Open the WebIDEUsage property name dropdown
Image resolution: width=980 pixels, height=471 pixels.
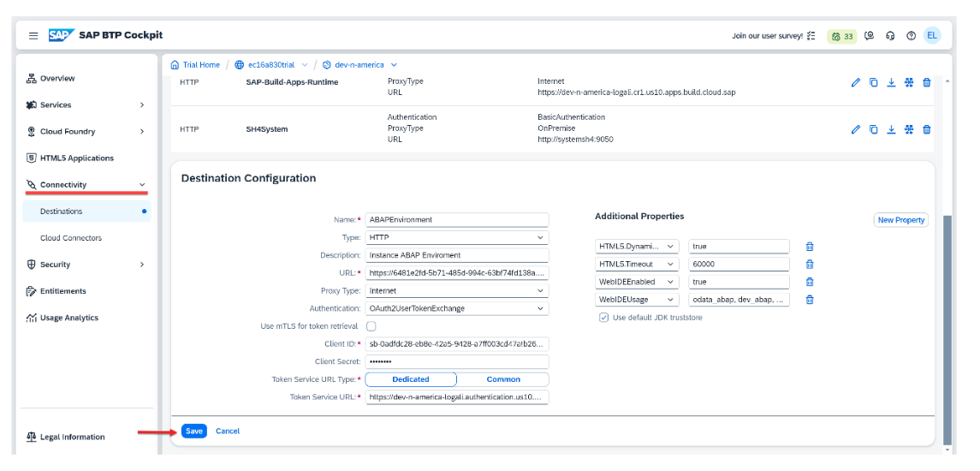637,300
